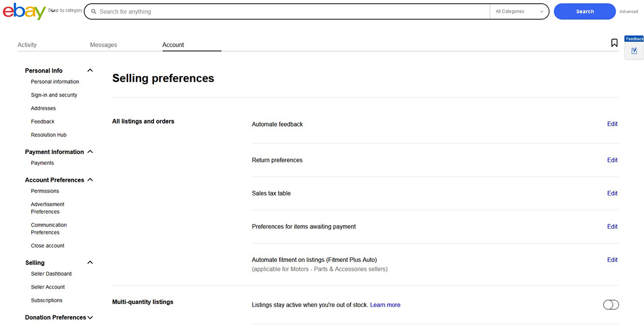Viewport: 644px width, 335px height.
Task: Open the feedback pencil icon
Action: (634, 50)
